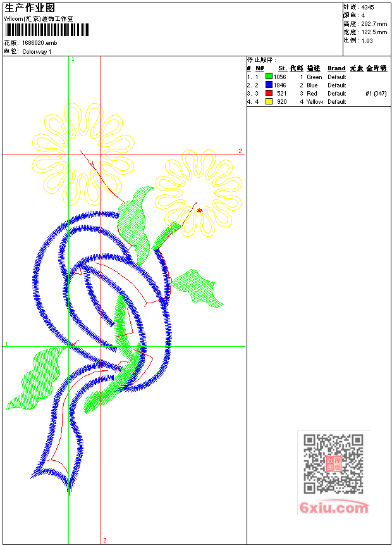Click the Colorway 1 label

click(x=37, y=51)
